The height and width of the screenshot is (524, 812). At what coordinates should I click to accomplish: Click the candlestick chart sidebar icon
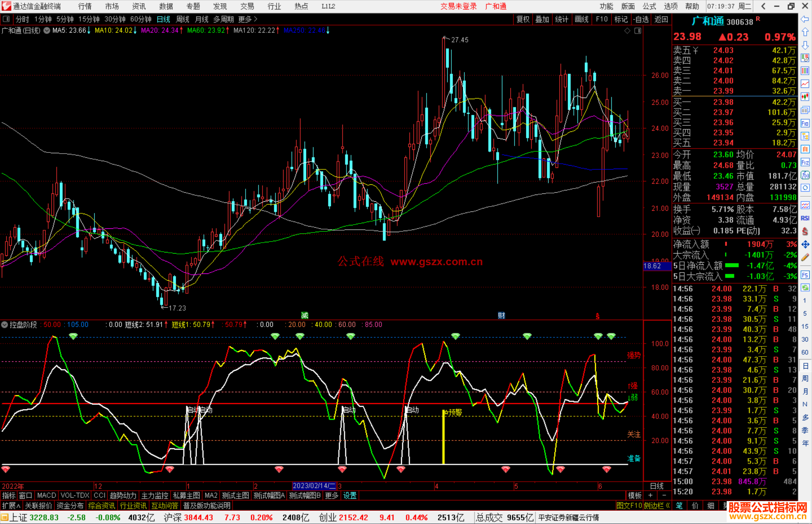pos(805,97)
